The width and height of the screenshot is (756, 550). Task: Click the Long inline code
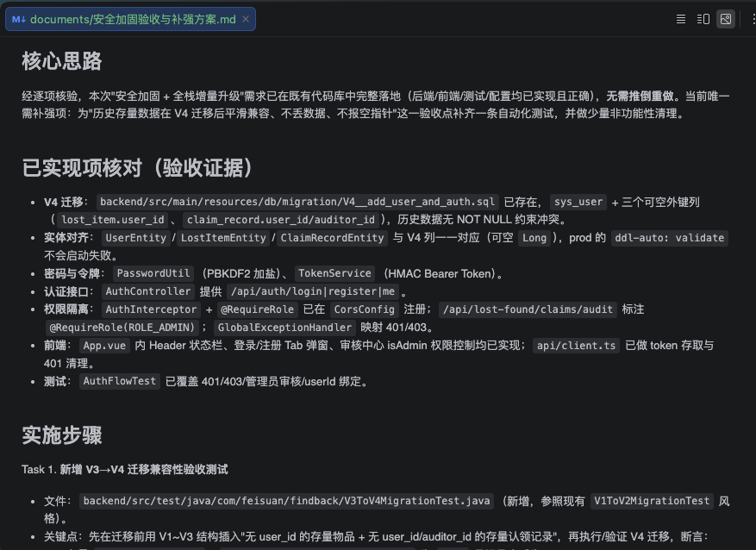534,238
